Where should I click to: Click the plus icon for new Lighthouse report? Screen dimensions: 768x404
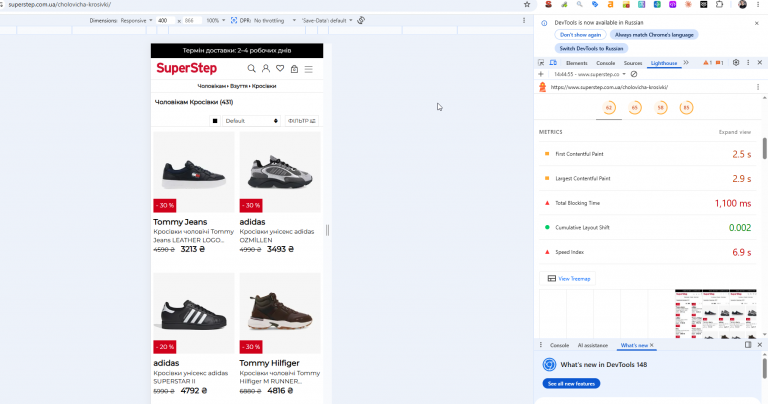[541, 74]
